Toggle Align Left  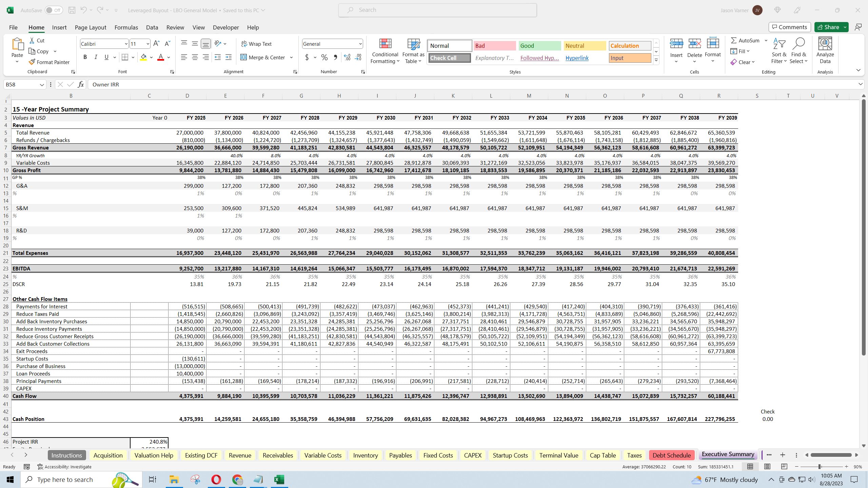coord(184,57)
